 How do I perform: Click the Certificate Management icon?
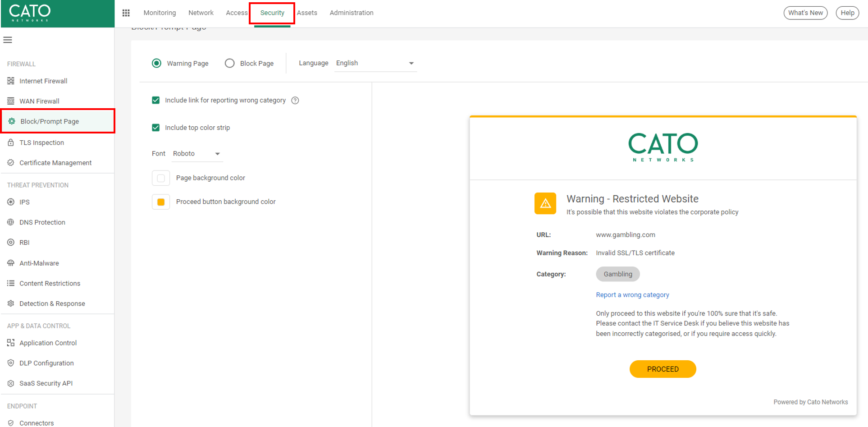[11, 163]
